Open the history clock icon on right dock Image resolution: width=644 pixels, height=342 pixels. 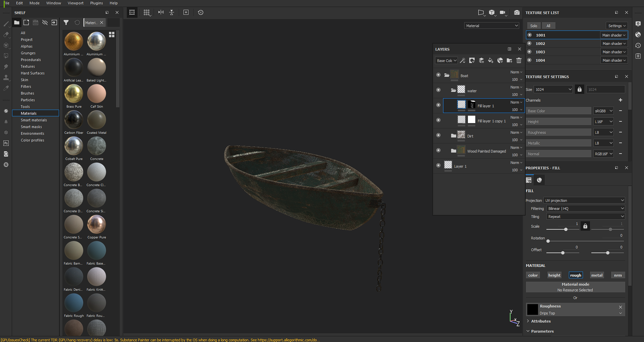pyautogui.click(x=638, y=45)
